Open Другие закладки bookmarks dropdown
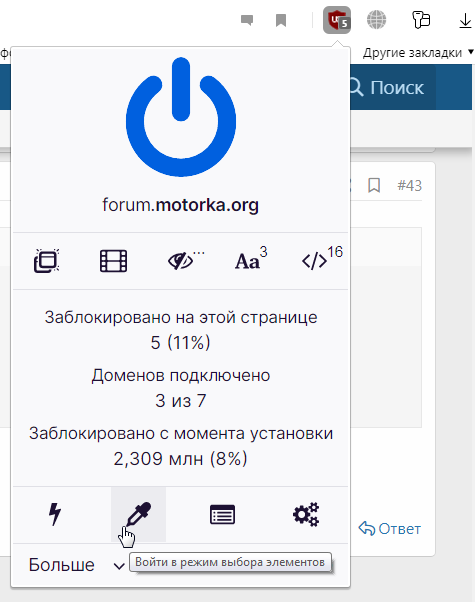The height and width of the screenshot is (602, 475). (x=418, y=53)
